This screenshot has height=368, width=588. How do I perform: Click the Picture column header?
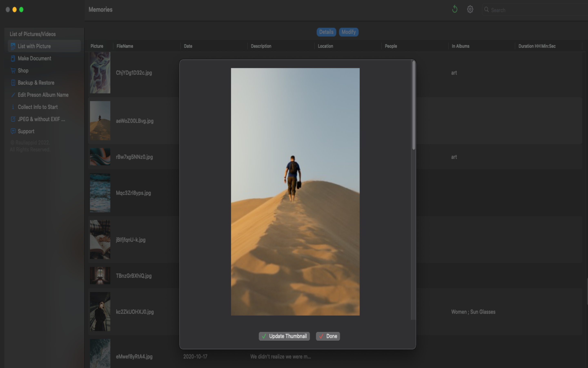click(97, 46)
